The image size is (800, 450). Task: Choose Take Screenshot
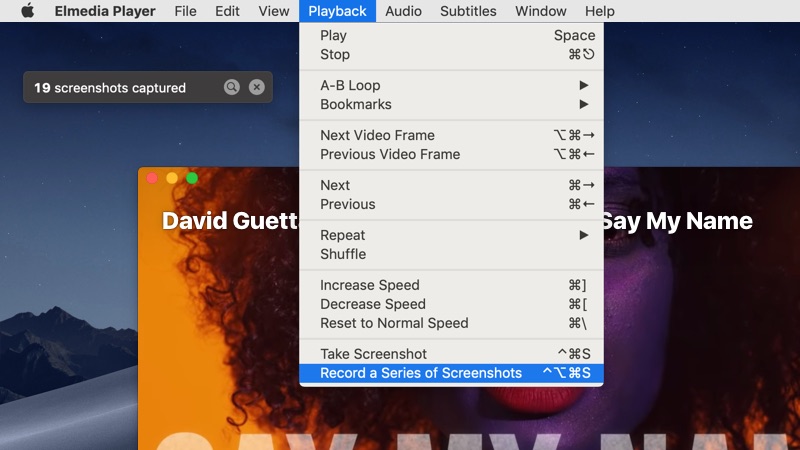pos(452,354)
